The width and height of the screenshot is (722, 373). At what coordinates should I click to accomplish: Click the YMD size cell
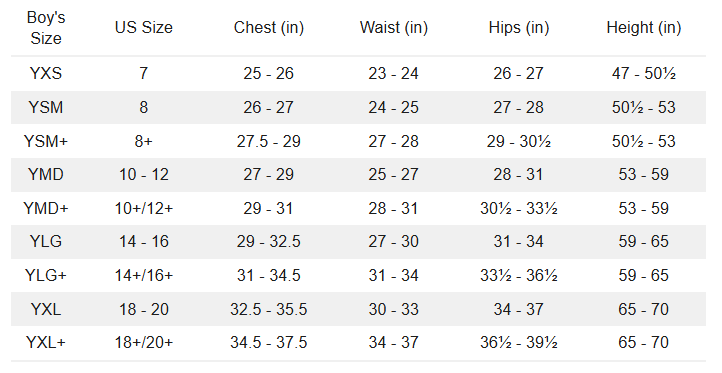[46, 175]
